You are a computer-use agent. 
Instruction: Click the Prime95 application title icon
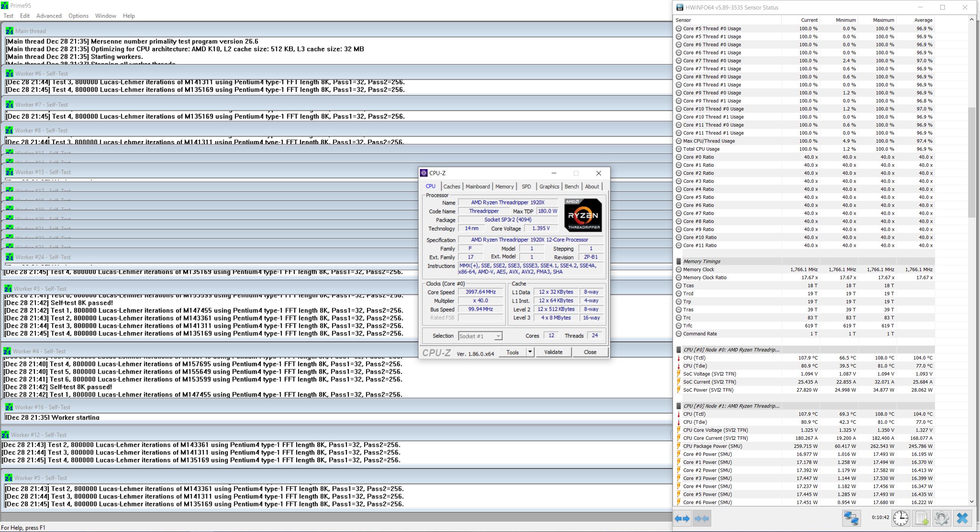click(5, 5)
